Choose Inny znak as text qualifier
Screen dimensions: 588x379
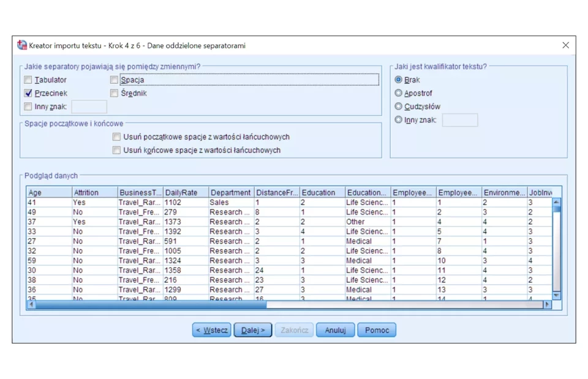(x=399, y=120)
